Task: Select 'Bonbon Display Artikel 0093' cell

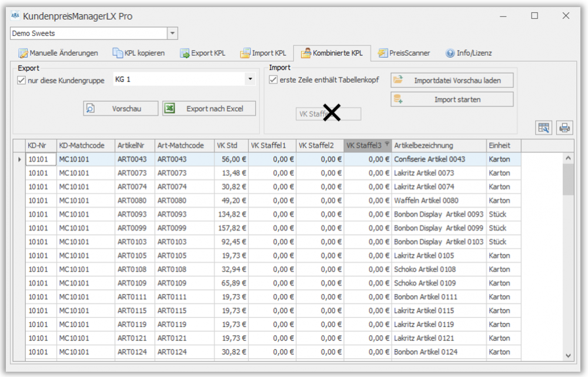Action: coord(439,215)
